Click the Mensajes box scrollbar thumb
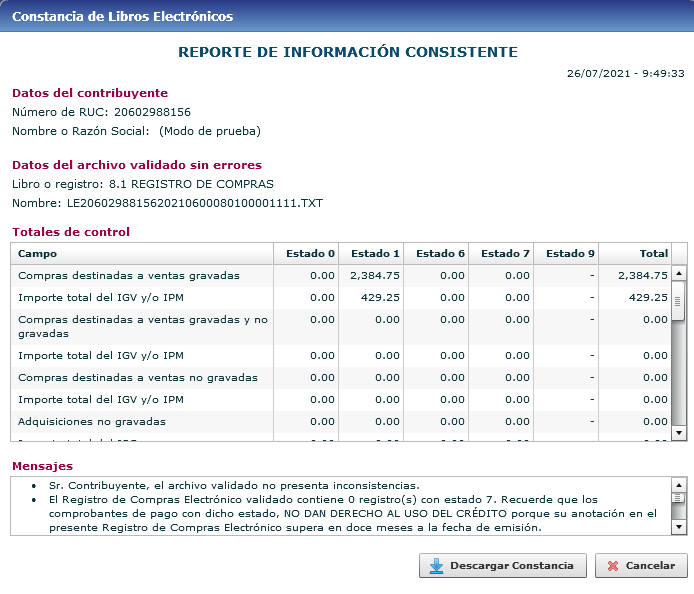 click(x=678, y=499)
